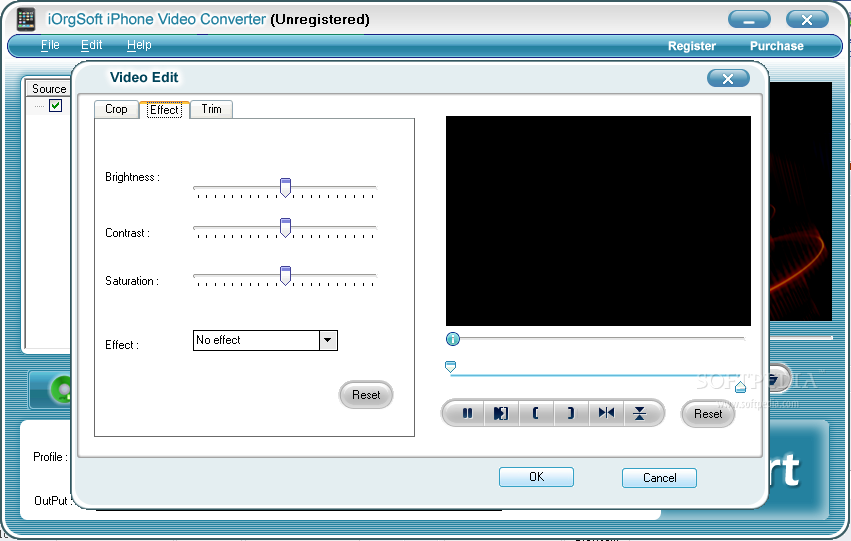Screen dimensions: 851x541
Task: Click the play-selection bracket icon
Action: click(501, 413)
